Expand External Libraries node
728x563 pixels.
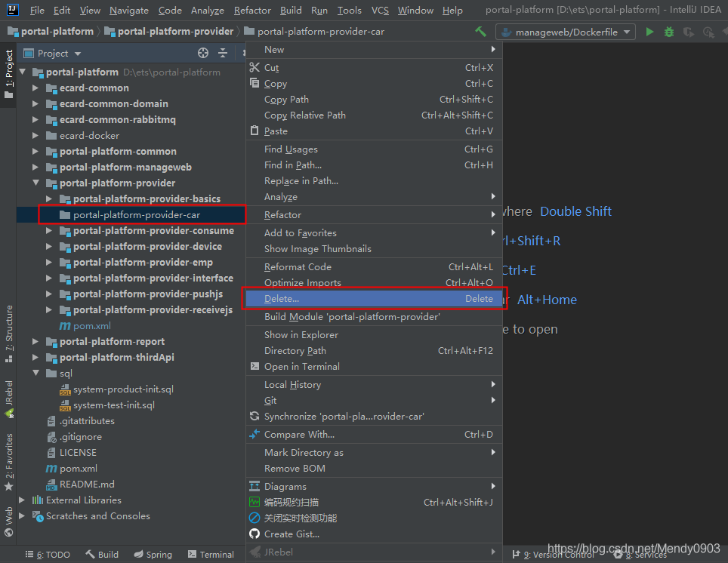[x=22, y=500]
